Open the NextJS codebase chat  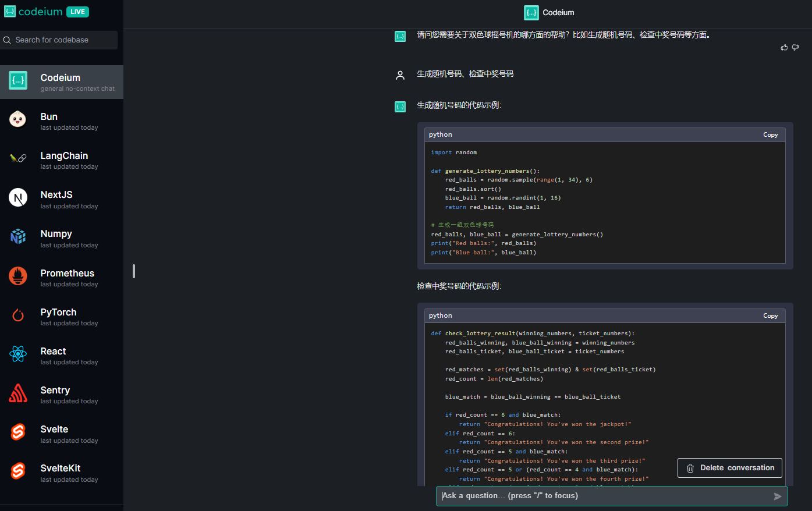(x=62, y=199)
